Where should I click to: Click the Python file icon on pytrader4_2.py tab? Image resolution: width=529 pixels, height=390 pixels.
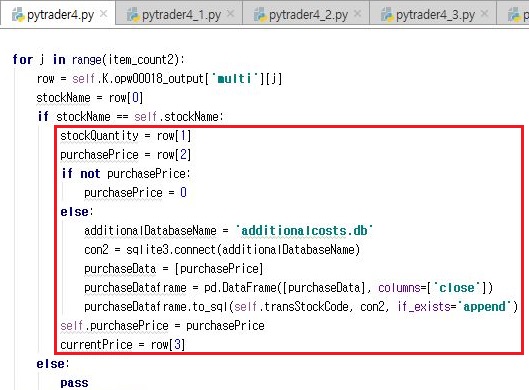[x=260, y=15]
